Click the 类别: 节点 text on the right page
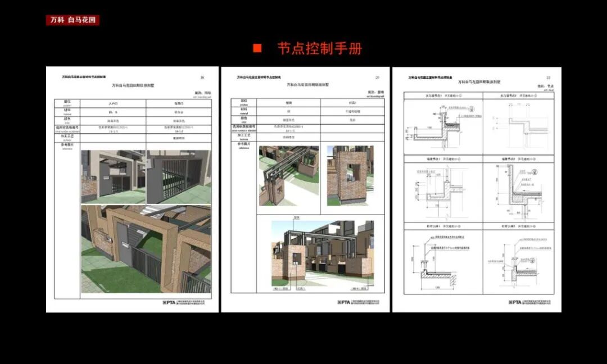The image size is (607, 364). pos(545,87)
